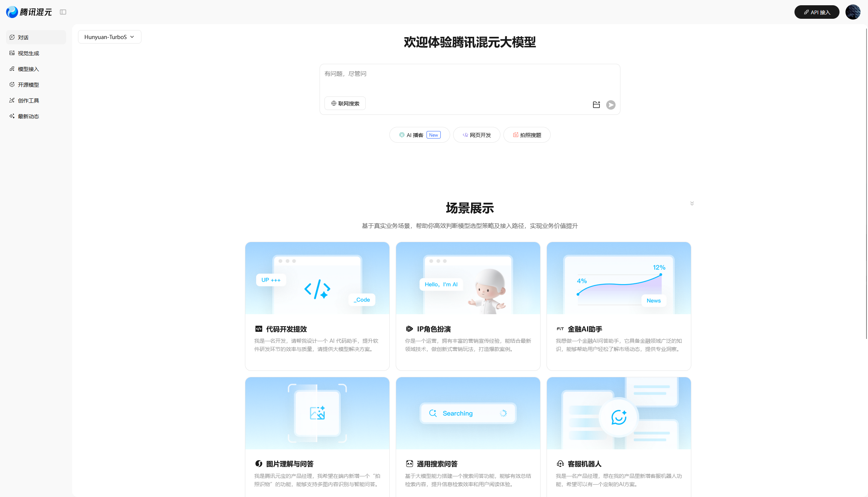Open 最新动态 from the sidebar
Viewport: 868px width, 497px height.
coord(28,116)
